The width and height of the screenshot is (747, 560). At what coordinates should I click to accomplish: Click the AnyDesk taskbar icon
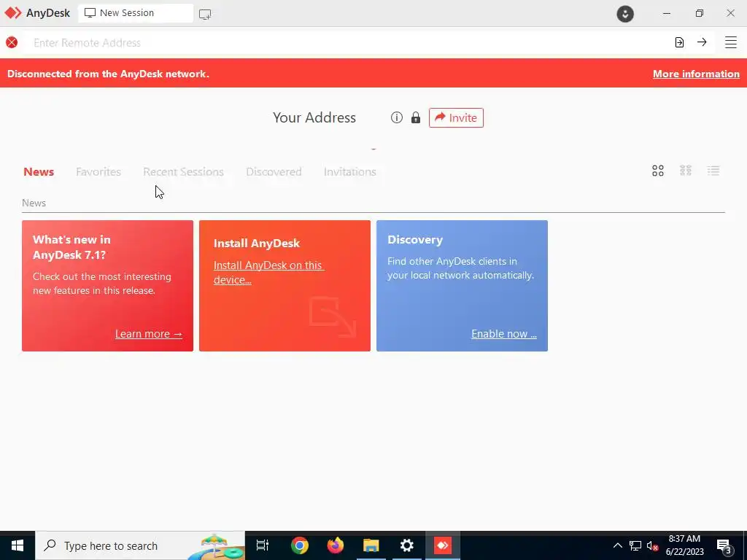pos(443,545)
